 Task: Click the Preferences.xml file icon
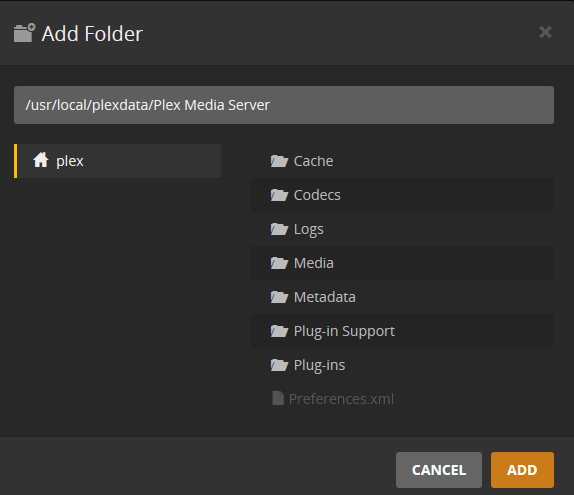click(x=278, y=398)
